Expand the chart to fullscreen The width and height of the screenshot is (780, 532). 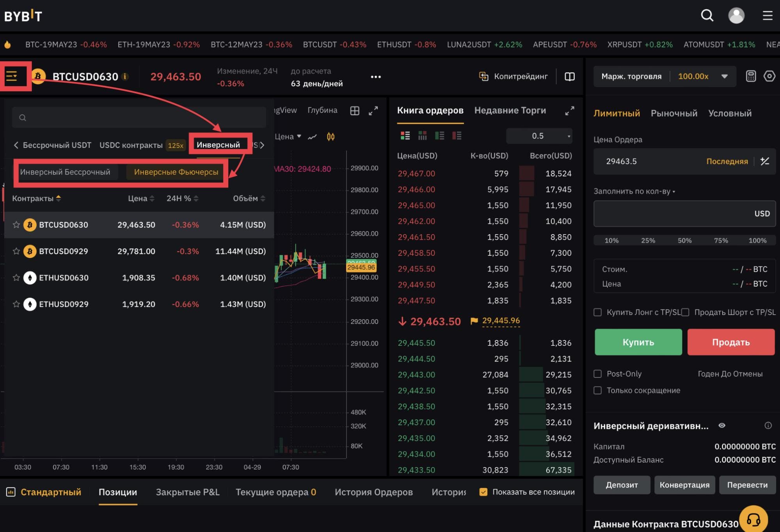373,111
